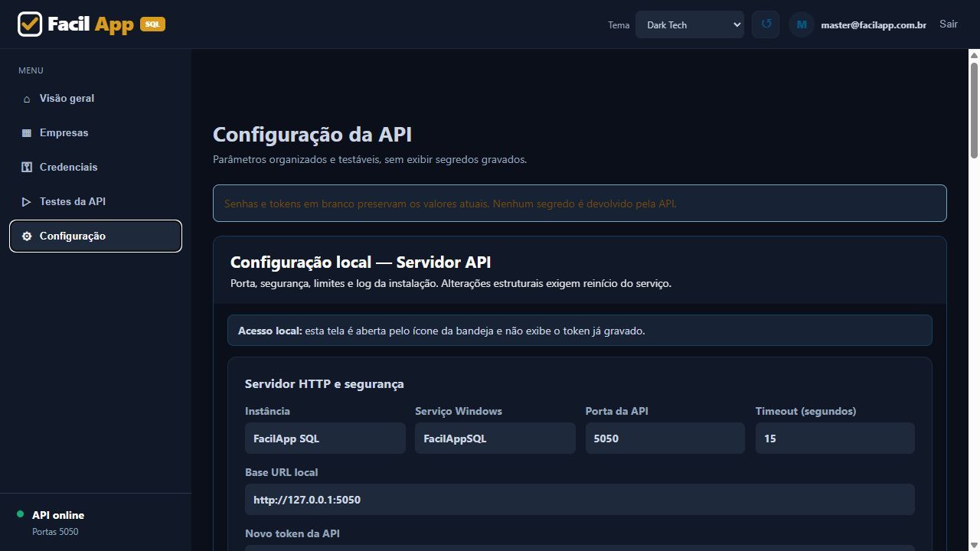Click the API online status label
This screenshot has height=551, width=980.
coord(58,515)
